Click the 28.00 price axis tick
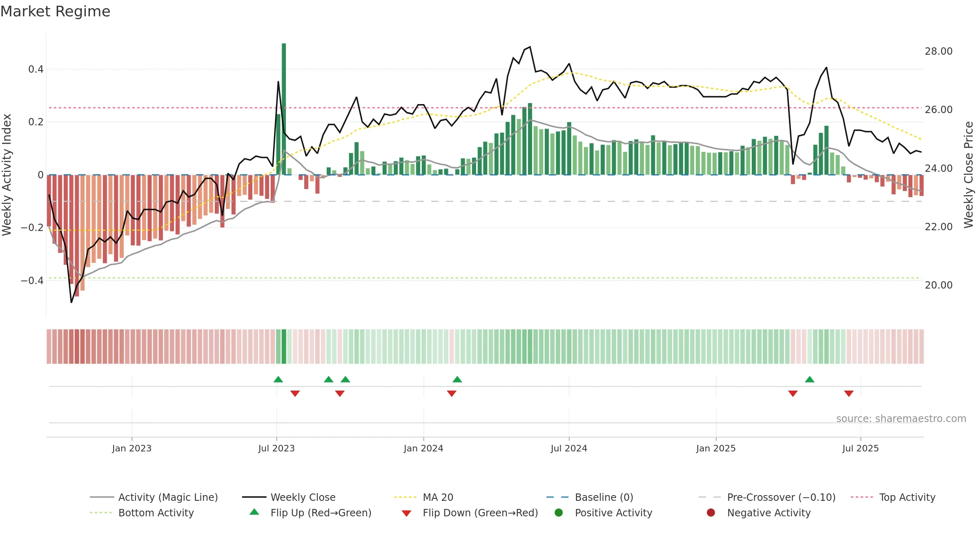 [938, 51]
